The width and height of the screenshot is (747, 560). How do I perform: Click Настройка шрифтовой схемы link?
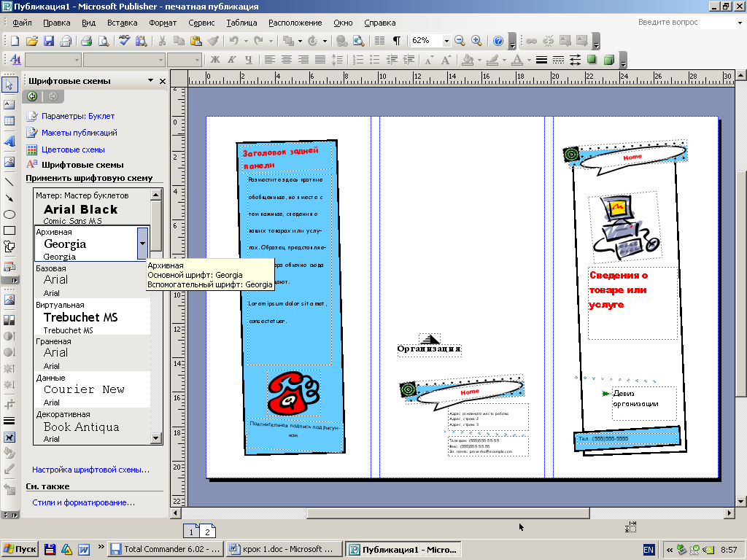tap(90, 470)
